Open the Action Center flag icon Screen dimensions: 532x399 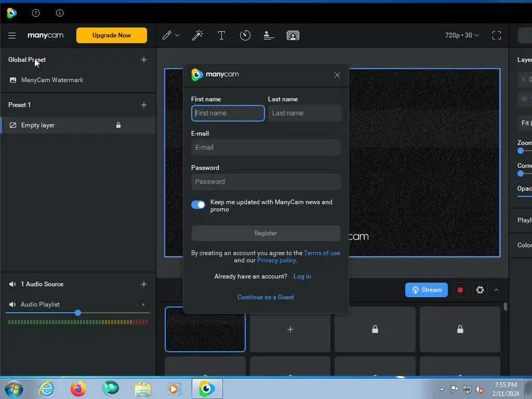[x=454, y=389]
